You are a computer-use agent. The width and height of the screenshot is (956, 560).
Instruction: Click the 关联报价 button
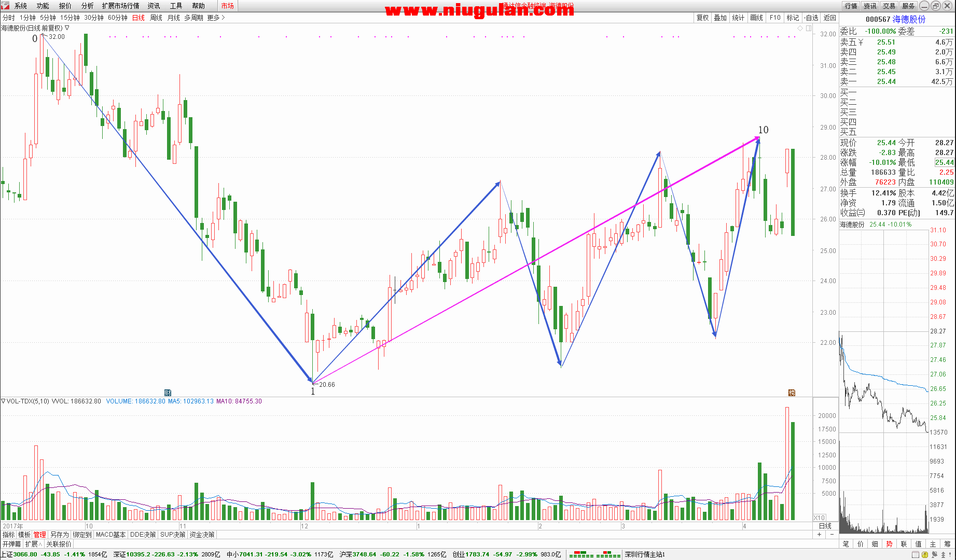[59, 544]
